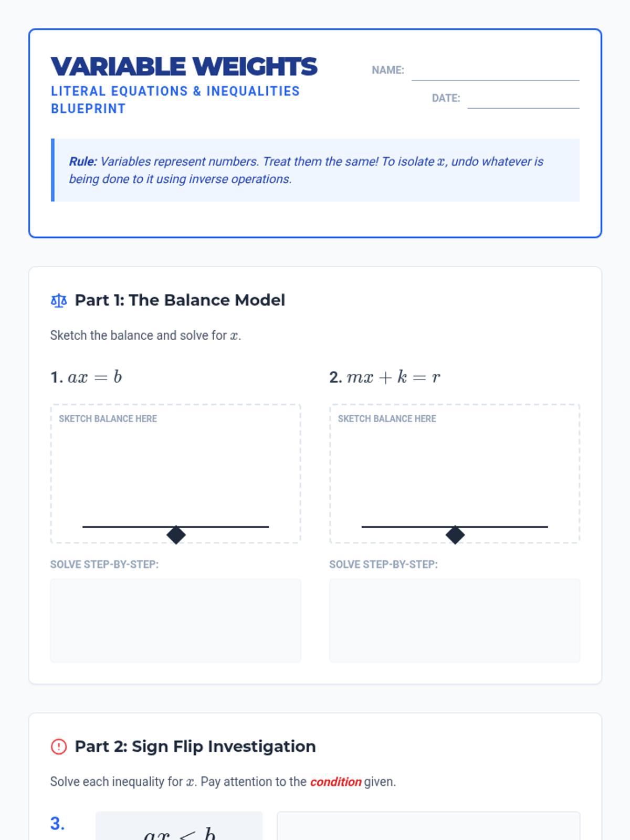Click the equation mx + k = r
630x840 pixels.
click(x=393, y=377)
